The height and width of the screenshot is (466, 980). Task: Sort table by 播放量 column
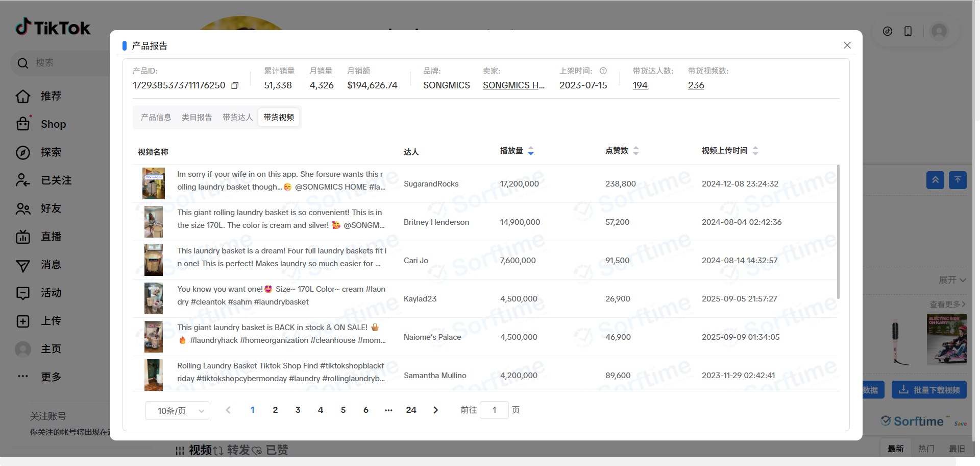click(531, 151)
